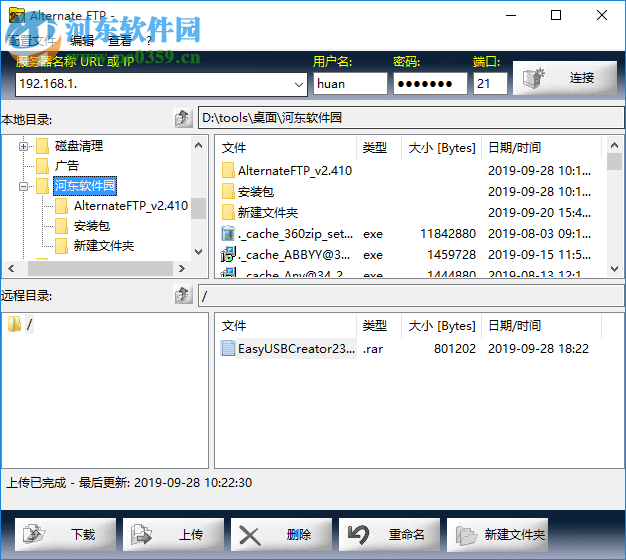Image resolution: width=626 pixels, height=560 pixels.
Task: Click the 磁盘清理 folder icon in tree
Action: (42, 146)
